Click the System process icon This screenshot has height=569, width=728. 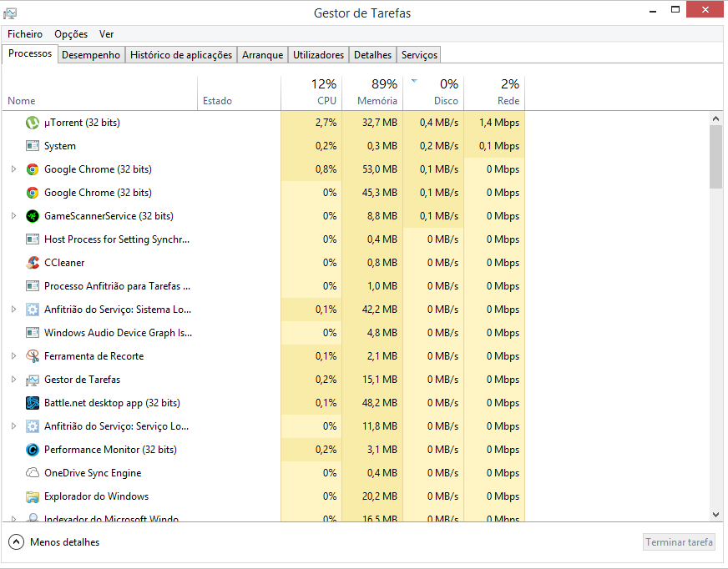coord(32,146)
